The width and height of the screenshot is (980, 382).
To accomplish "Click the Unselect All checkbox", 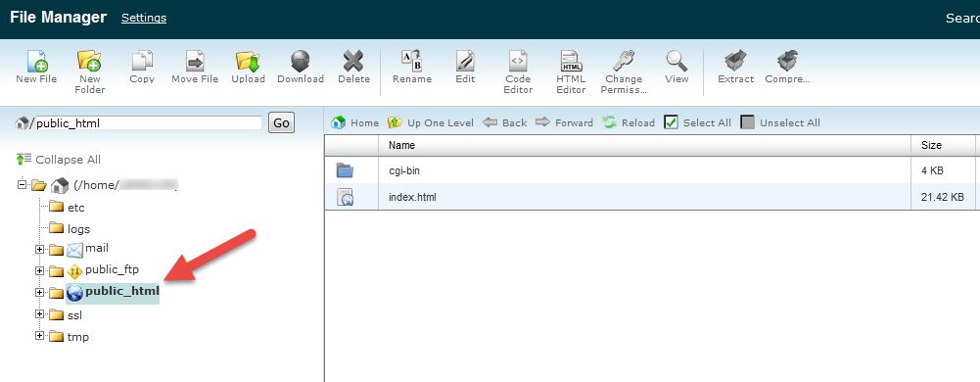I will (748, 122).
